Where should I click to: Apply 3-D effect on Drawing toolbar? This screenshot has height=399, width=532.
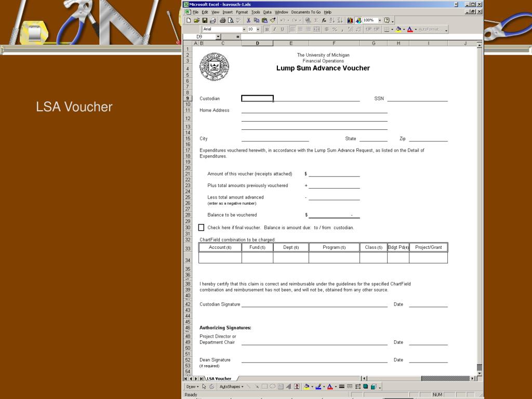coord(374,387)
